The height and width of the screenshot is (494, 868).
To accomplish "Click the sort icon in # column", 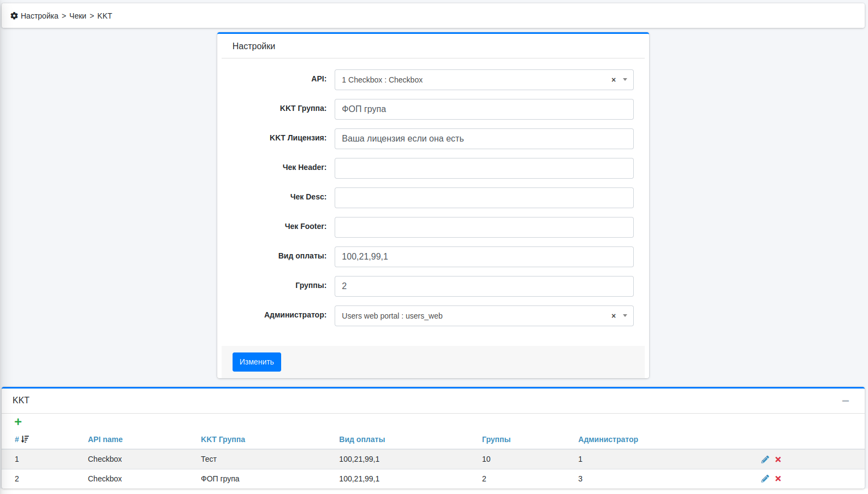I will click(25, 439).
